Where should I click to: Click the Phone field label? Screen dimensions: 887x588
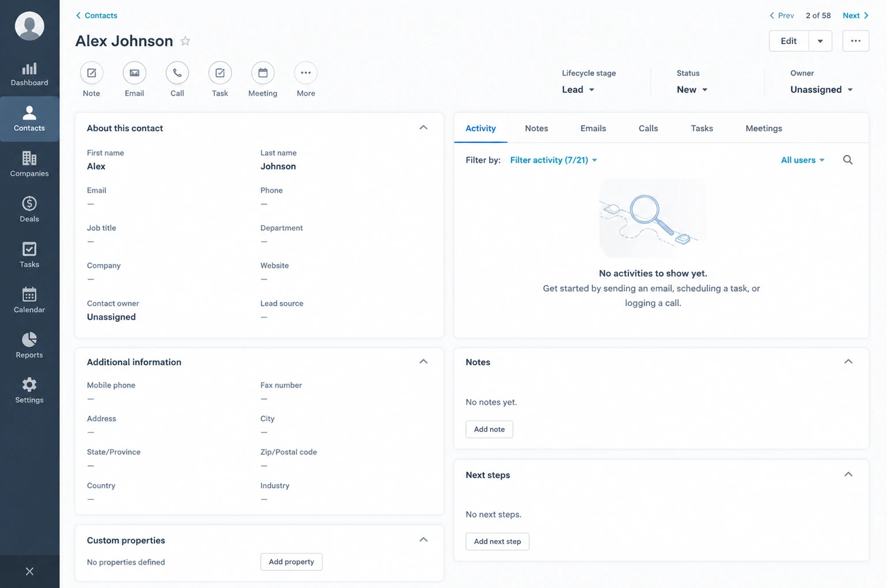click(x=271, y=191)
